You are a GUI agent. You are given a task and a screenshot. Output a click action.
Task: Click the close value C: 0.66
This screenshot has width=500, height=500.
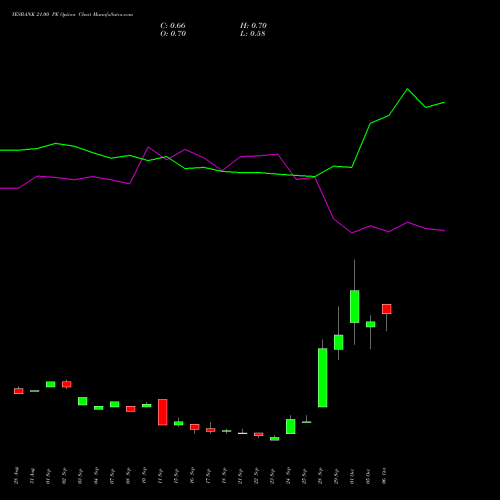click(x=173, y=26)
